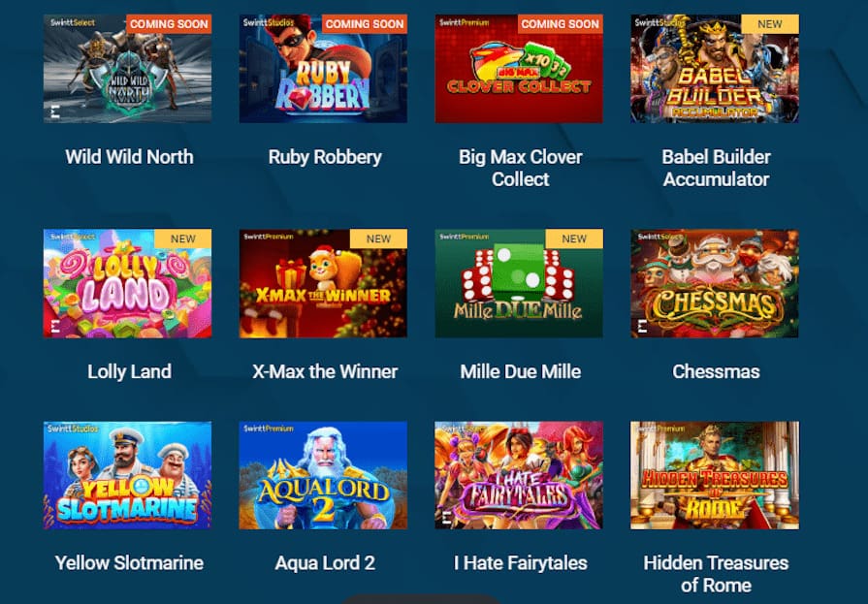The image size is (868, 604).
Task: Click the Chessmas title link
Action: coord(716,371)
